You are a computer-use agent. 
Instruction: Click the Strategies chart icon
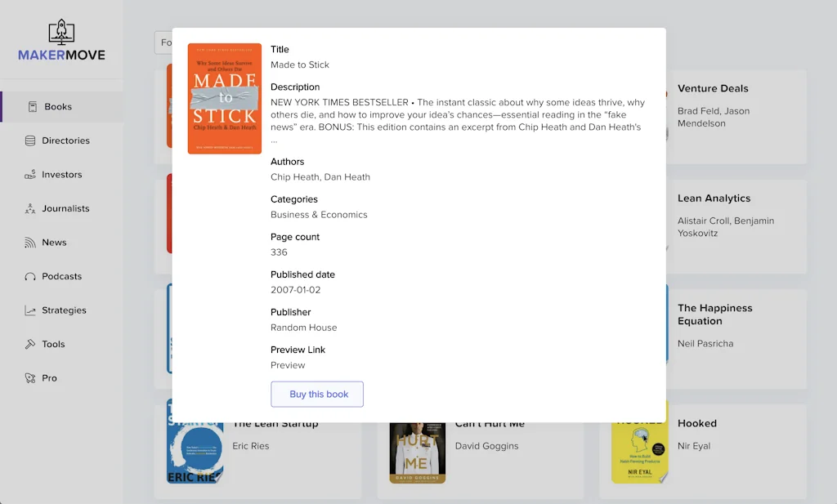coord(33,310)
